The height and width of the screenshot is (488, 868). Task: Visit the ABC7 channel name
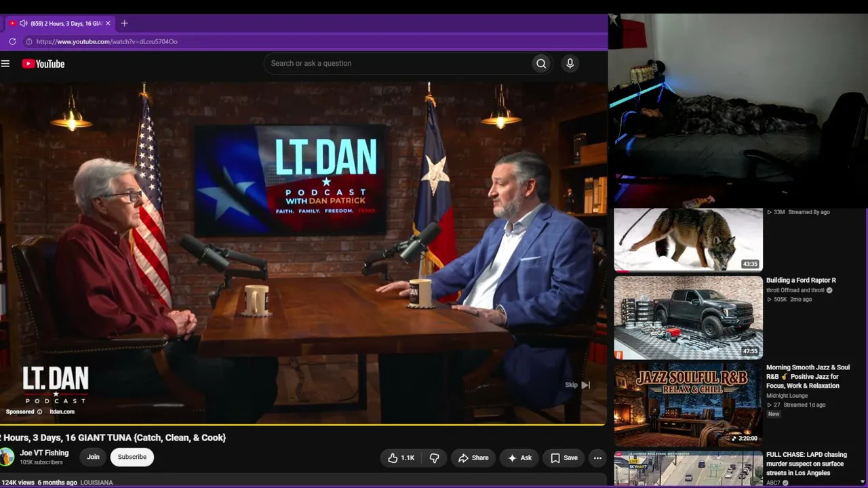[773, 483]
